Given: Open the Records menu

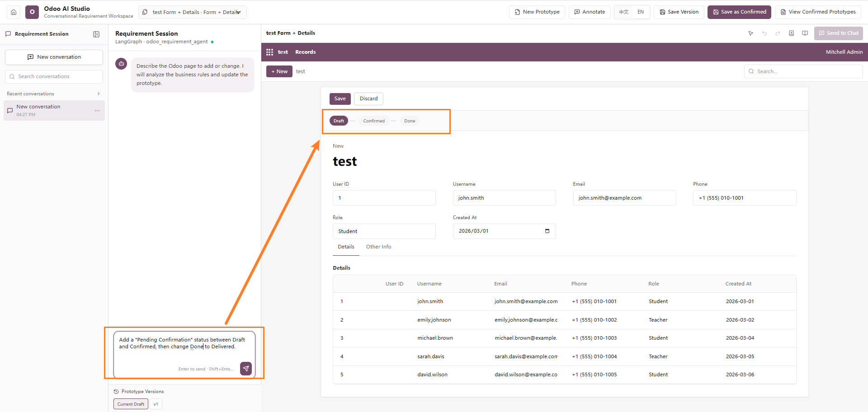Looking at the screenshot, I should tap(306, 52).
